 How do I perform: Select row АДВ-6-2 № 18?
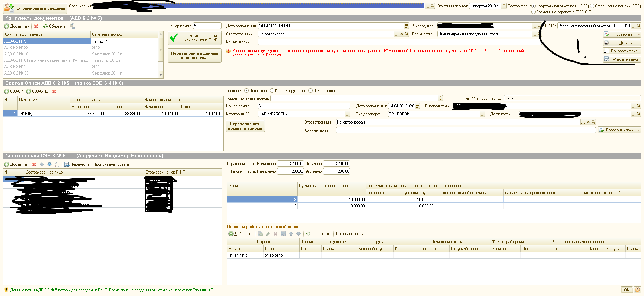pos(81,54)
